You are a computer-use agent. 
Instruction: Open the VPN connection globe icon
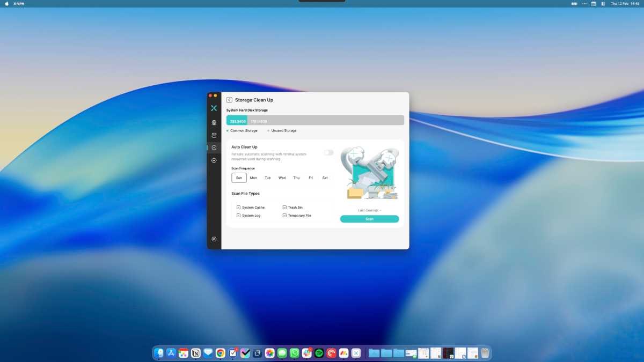click(x=214, y=122)
